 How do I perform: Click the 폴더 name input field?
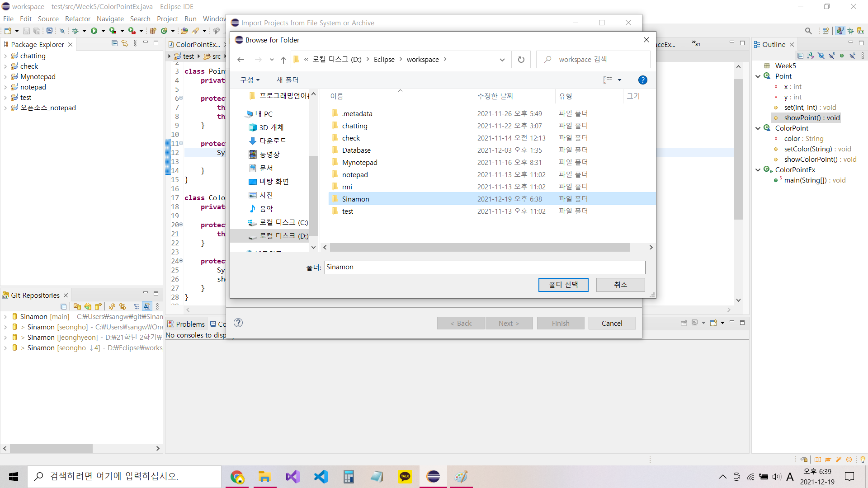(x=484, y=267)
